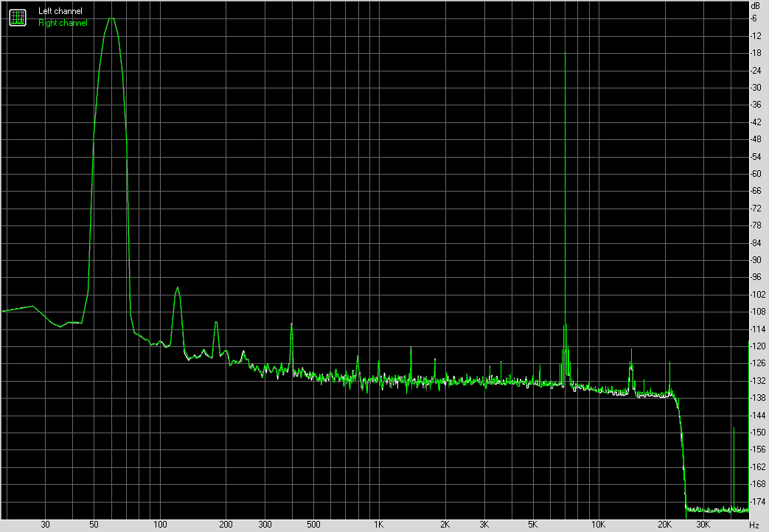This screenshot has height=532, width=769.
Task: Click the "200" label on the frequency axis
Action: [x=226, y=525]
